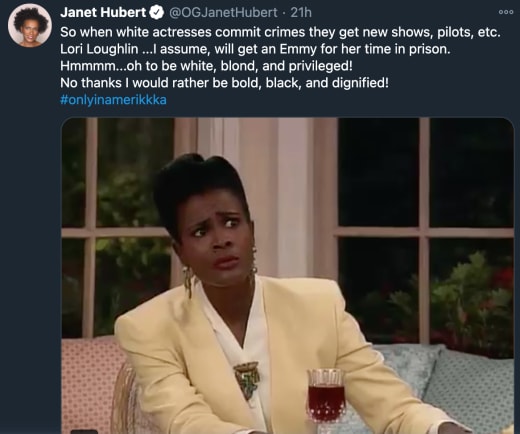Click the 21h timestamp of the tweet
The height and width of the screenshot is (434, 520).
(301, 13)
